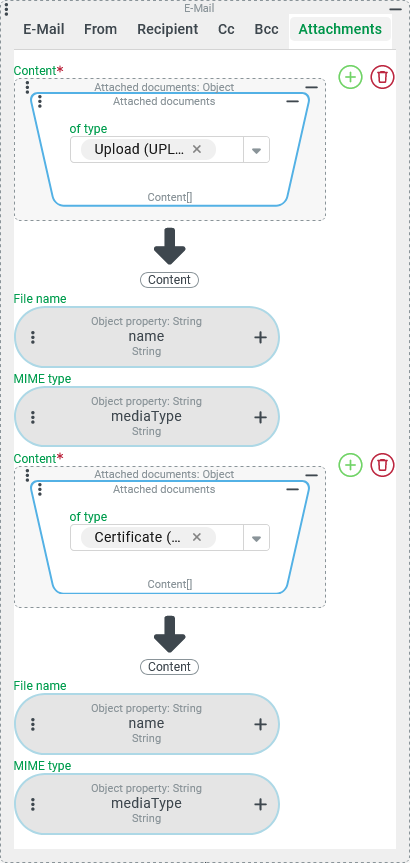Click the plus on first mediaType block

(260, 418)
